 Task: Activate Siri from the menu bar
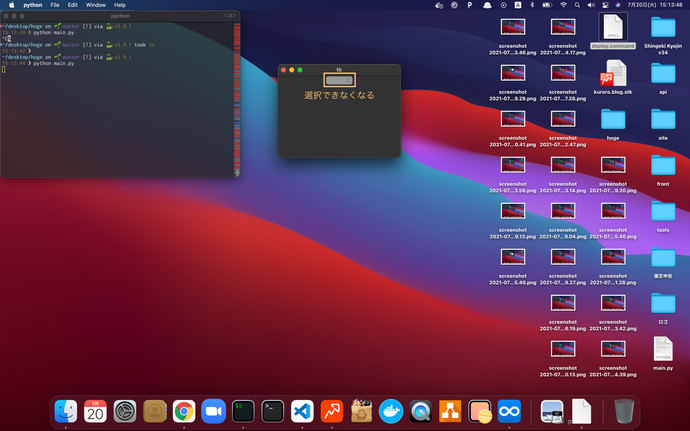pyautogui.click(x=618, y=5)
